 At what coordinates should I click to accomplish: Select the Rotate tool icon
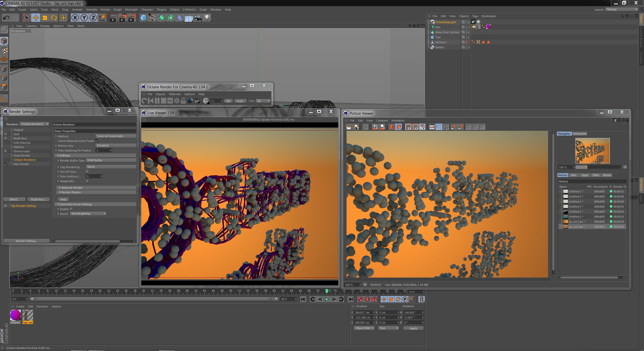point(54,18)
